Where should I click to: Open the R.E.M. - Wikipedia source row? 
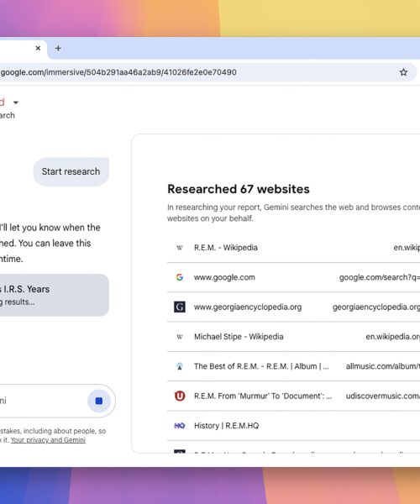293,248
